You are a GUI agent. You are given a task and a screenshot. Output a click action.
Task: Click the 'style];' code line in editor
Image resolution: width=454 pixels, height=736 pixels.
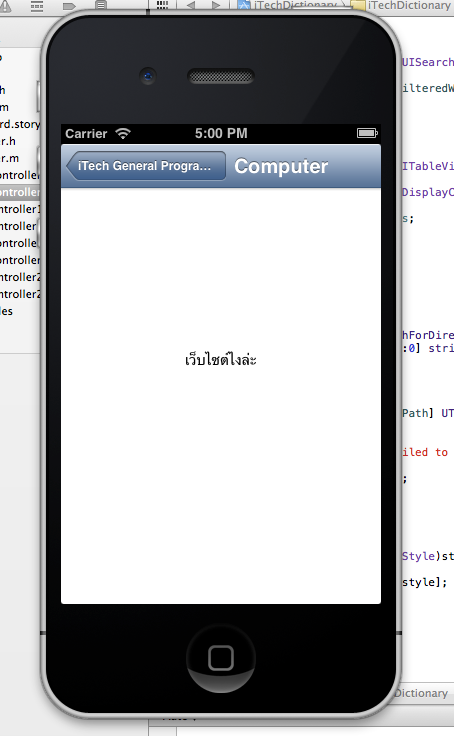coord(424,583)
